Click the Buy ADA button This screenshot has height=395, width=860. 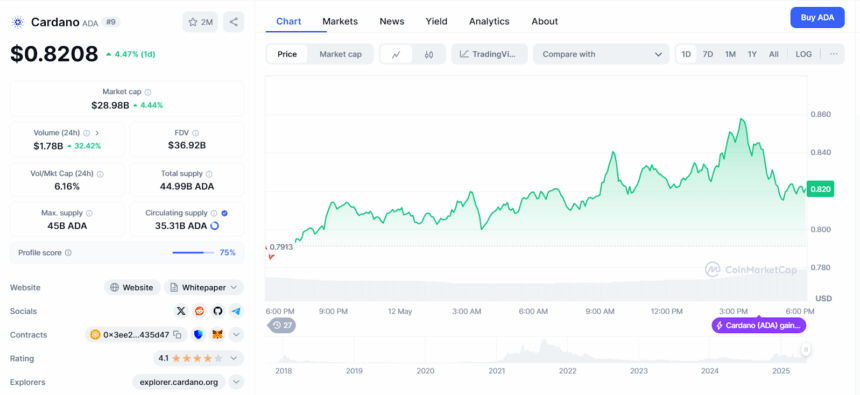click(817, 18)
